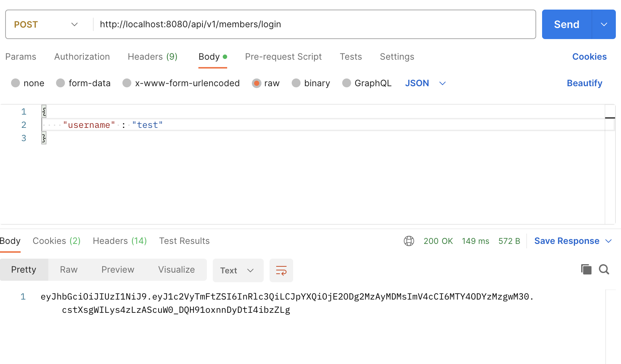
Task: Click the 572 B response size
Action: coord(509,241)
